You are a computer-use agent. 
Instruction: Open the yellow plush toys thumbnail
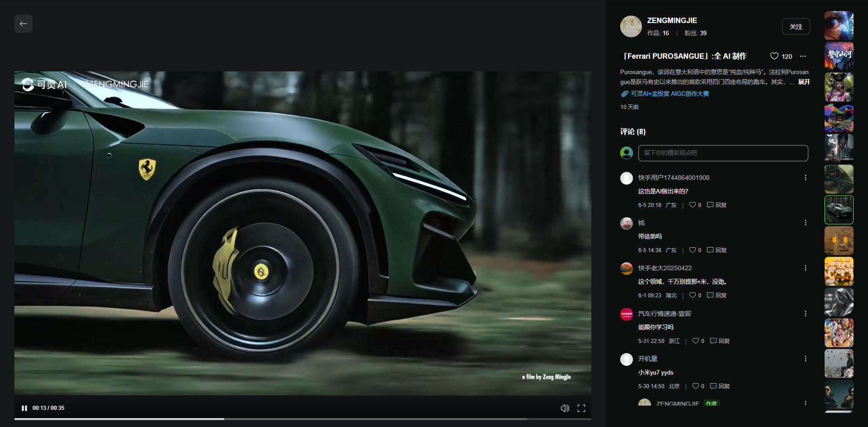coord(839,272)
